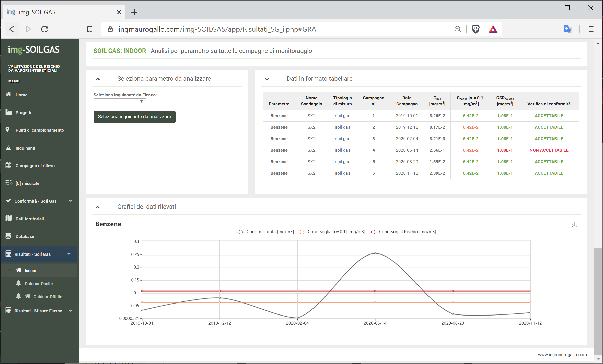Click the calendar icon for Campagna di rilievo
Screen dimensions: 603x364
coord(8,165)
